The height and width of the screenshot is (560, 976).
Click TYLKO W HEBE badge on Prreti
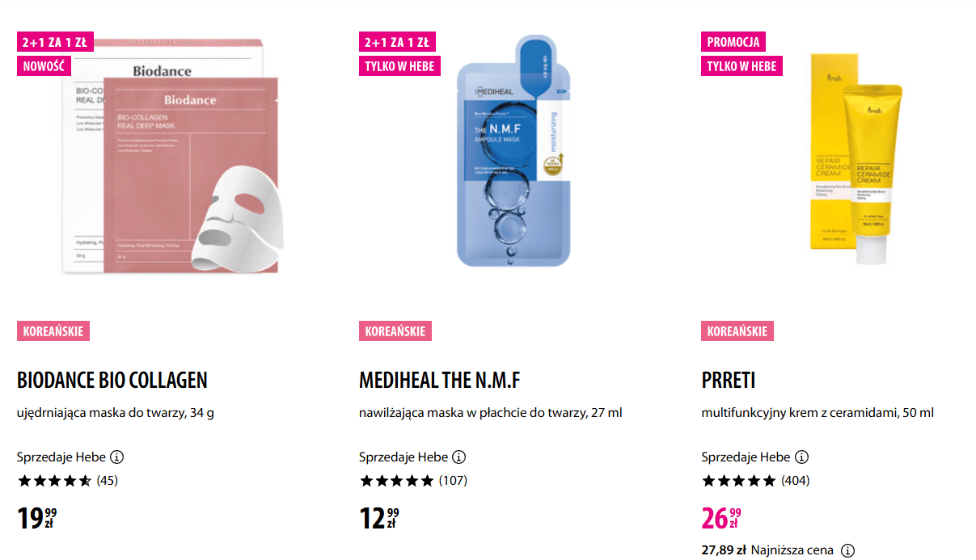[742, 66]
